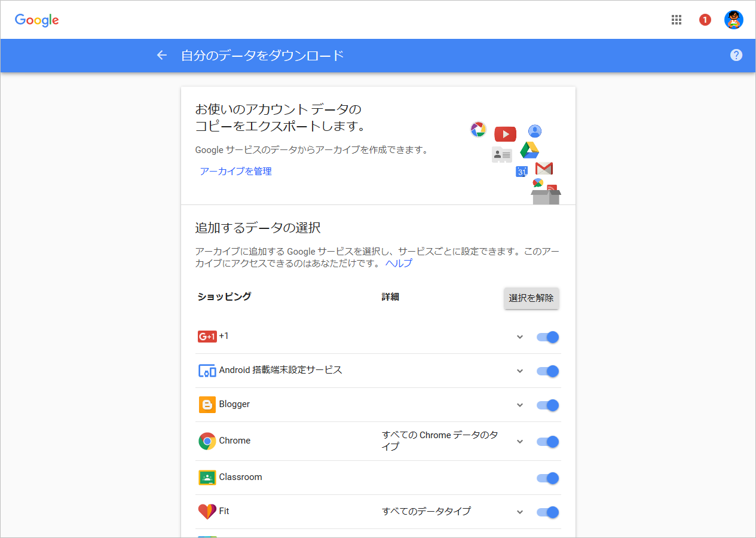Click the Google Drive illustration icon
The width and height of the screenshot is (756, 538).
pos(529,150)
